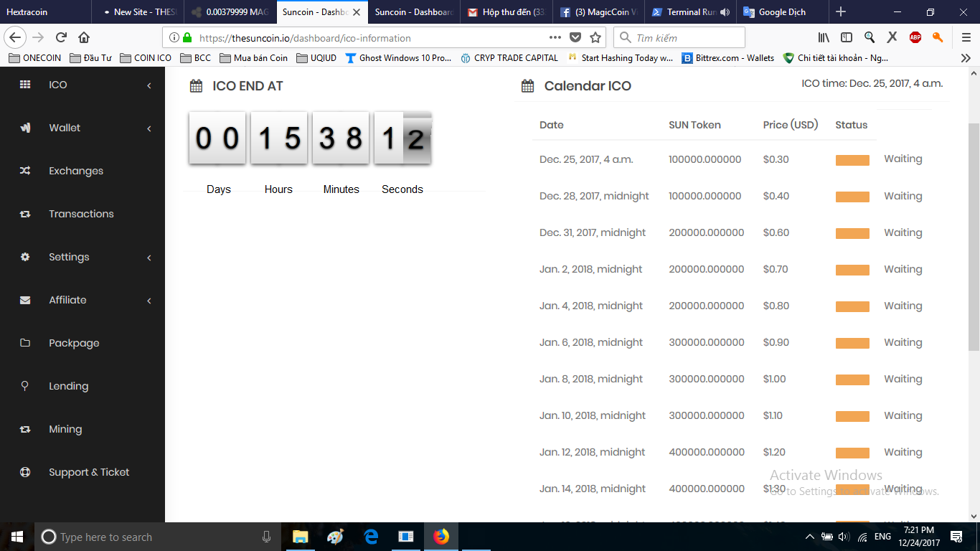
Task: Show hidden system tray icons
Action: pyautogui.click(x=810, y=537)
